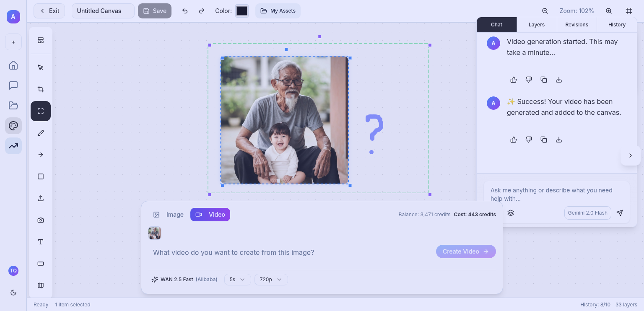Image resolution: width=644 pixels, height=311 pixels.
Task: Switch generation mode to Image
Action: [169, 215]
